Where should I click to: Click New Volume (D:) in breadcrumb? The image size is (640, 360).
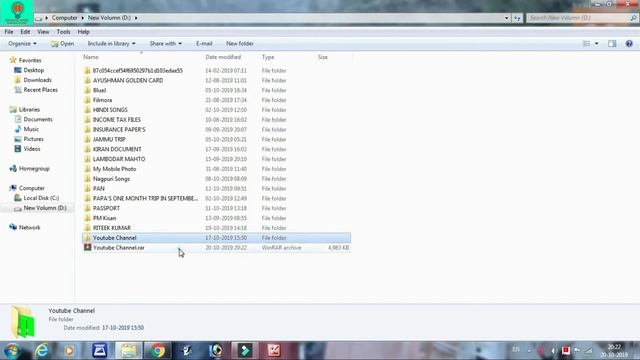(x=109, y=18)
